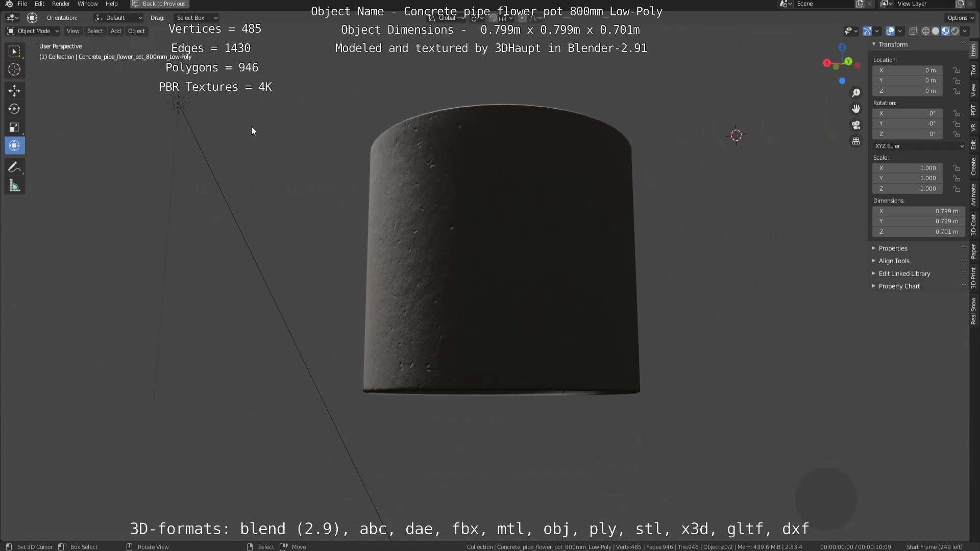Viewport: 980px width, 551px height.
Task: Select the Transform tool
Action: (14, 146)
